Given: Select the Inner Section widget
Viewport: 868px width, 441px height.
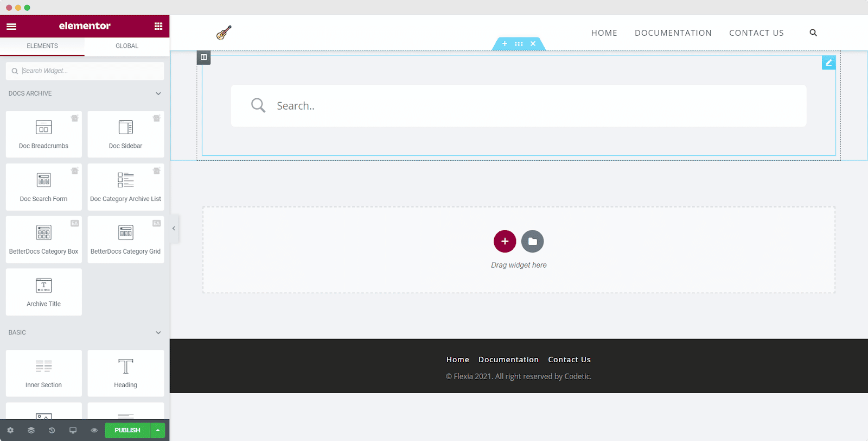Looking at the screenshot, I should [44, 373].
